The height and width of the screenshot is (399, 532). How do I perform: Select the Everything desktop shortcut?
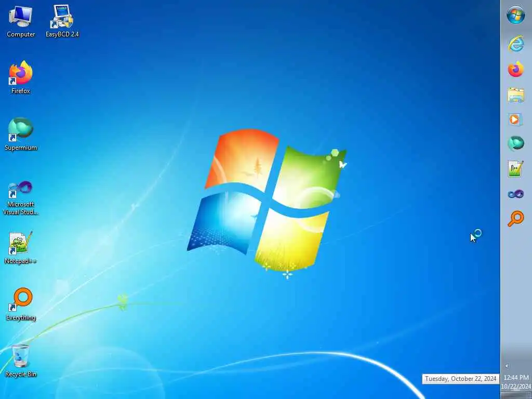(21, 304)
